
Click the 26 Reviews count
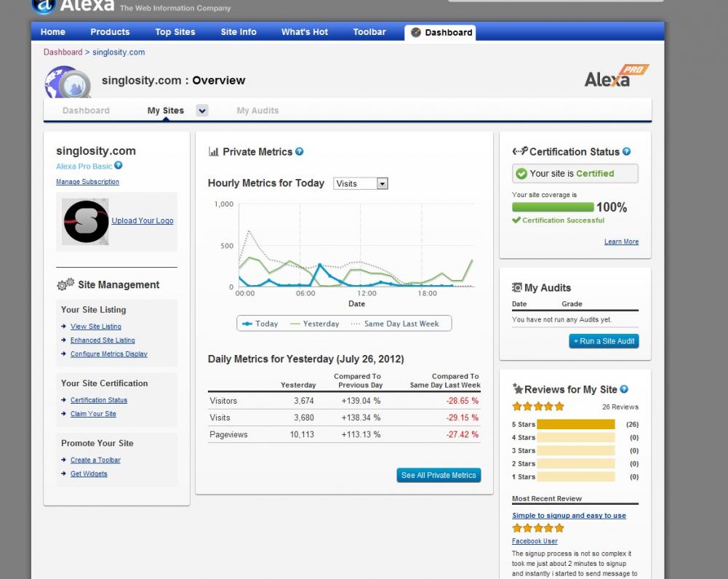[x=620, y=407]
